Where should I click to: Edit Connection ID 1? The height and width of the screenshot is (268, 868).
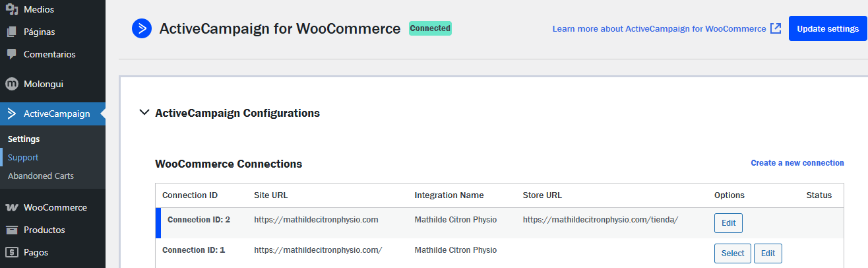[768, 253]
